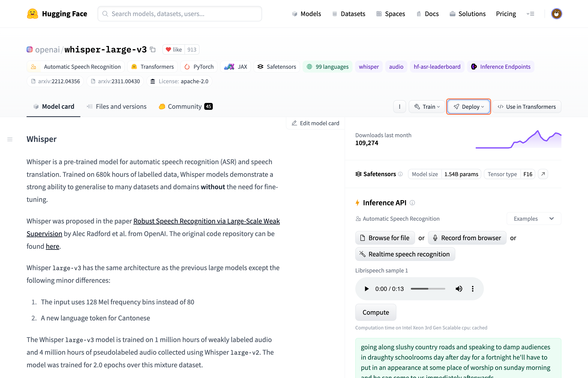588x378 pixels.
Task: Switch to Files and versions tab
Action: 117,107
